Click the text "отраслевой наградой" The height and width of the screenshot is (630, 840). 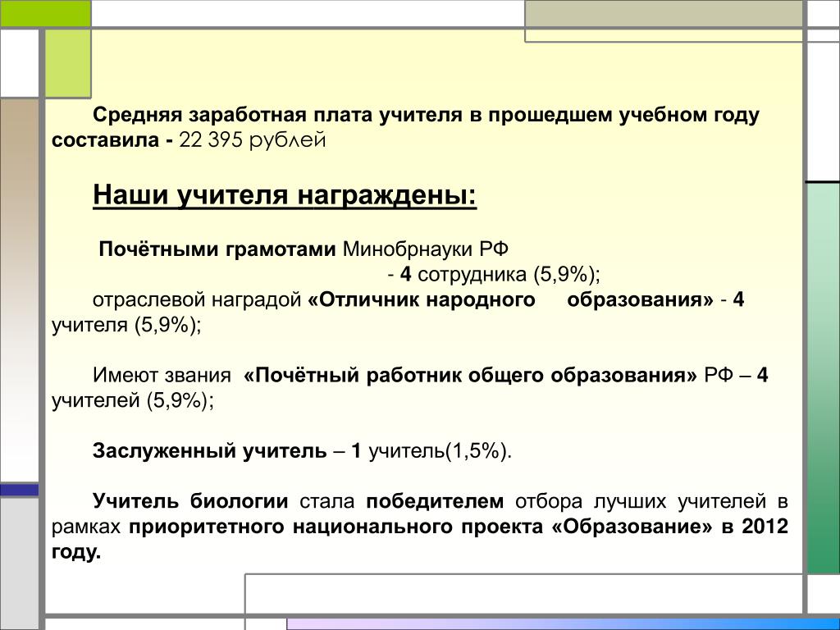click(x=197, y=300)
